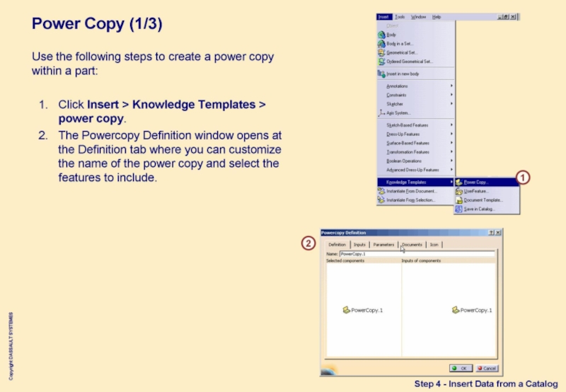Viewport: 566px width, 392px height.
Task: Click the Body in a Set icon
Action: 381,44
